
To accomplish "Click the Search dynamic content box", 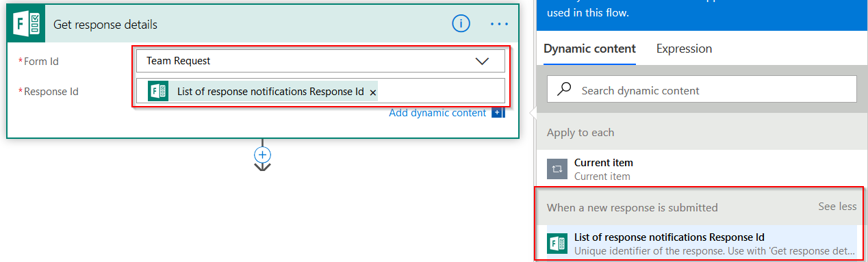I will 702,90.
